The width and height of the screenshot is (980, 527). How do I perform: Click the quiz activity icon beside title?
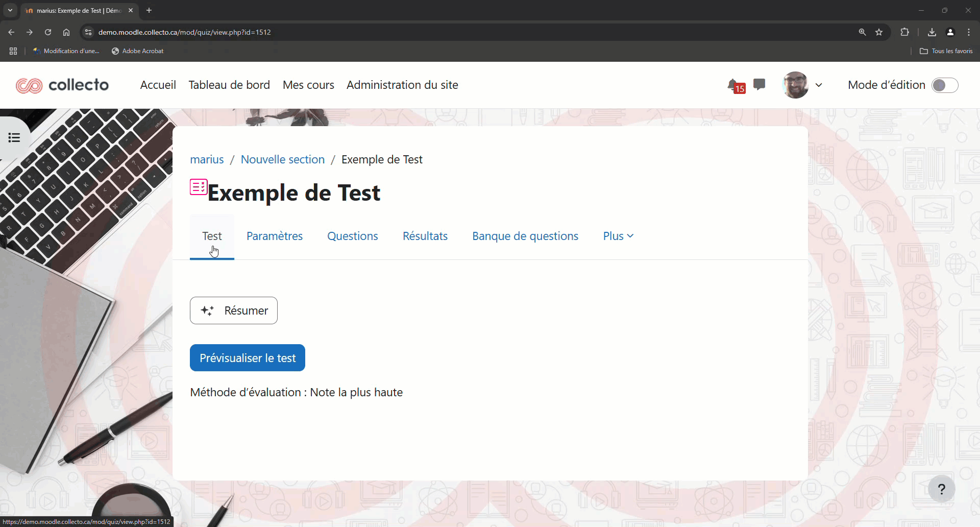click(199, 187)
